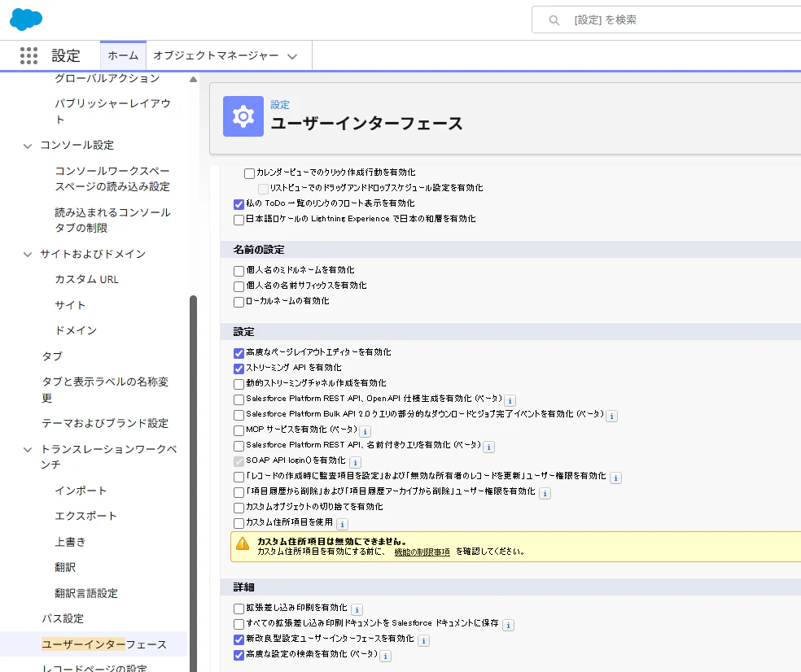Open タブ sidebar item
Screen dimensions: 801x672
click(x=52, y=356)
